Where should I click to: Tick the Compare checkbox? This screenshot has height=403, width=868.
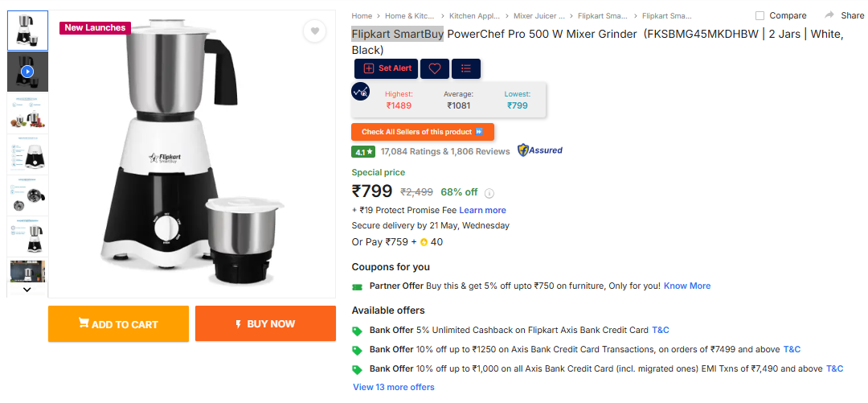(x=760, y=15)
